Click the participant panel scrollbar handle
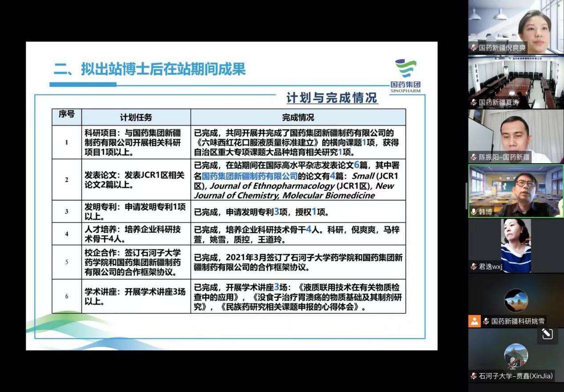564x392 pixels. (x=466, y=196)
